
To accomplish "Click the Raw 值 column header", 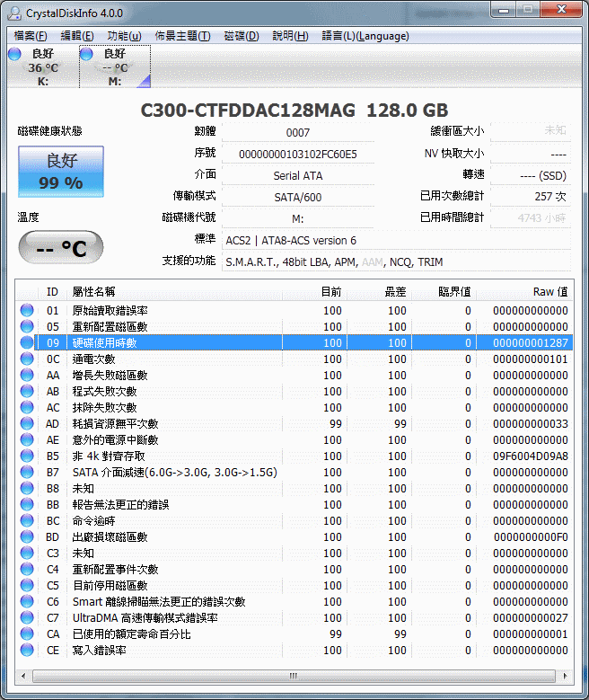I will [x=549, y=291].
